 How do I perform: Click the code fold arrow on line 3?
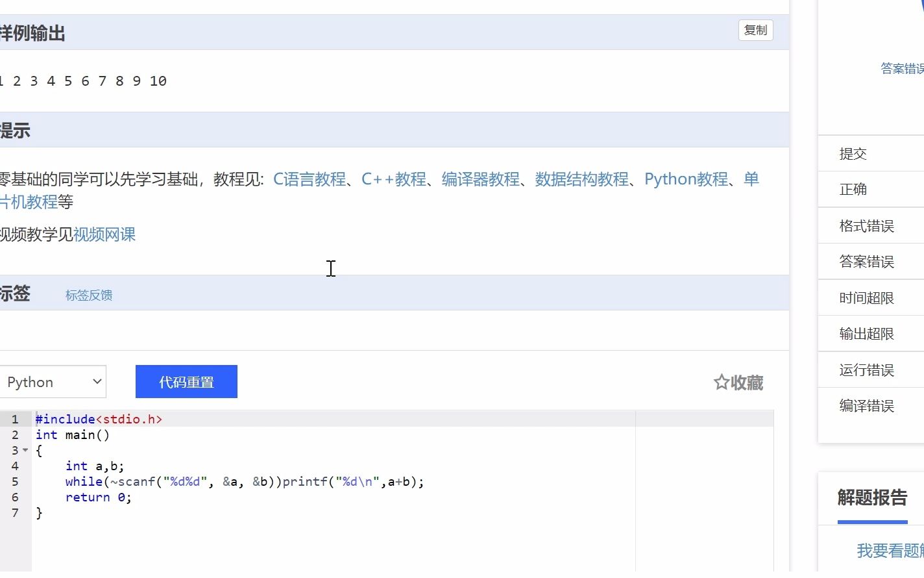pos(26,450)
